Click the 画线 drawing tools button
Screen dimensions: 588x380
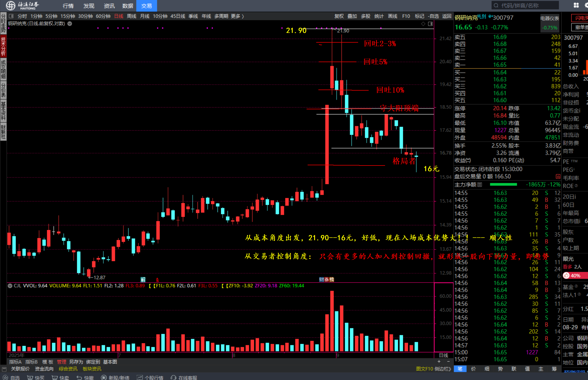393,16
